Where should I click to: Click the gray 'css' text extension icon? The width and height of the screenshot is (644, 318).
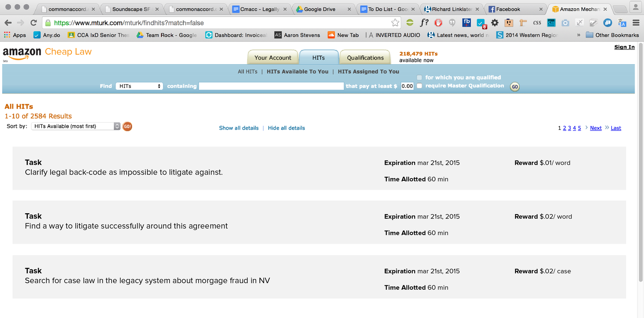click(537, 23)
